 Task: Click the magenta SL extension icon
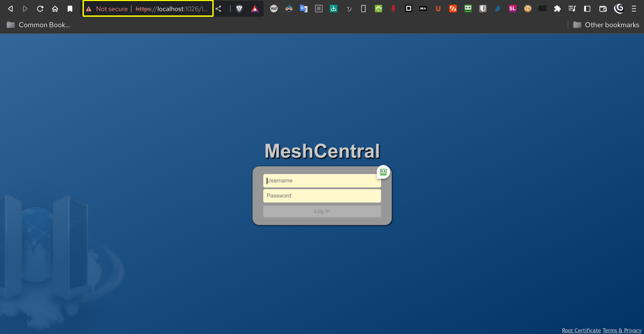[513, 9]
